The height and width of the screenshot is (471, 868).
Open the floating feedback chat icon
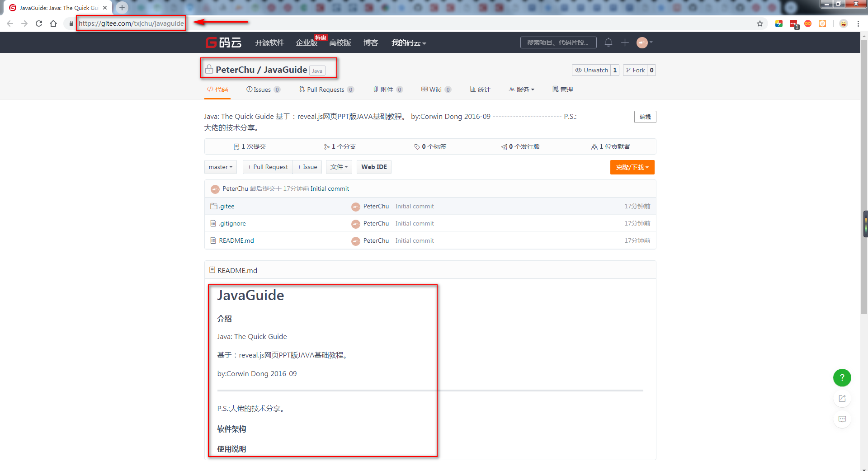pyautogui.click(x=842, y=419)
